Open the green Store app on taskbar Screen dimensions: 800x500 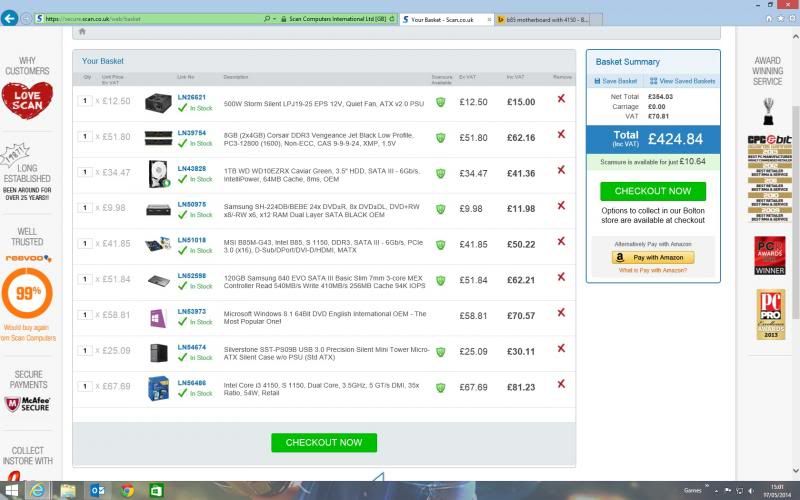click(x=157, y=491)
